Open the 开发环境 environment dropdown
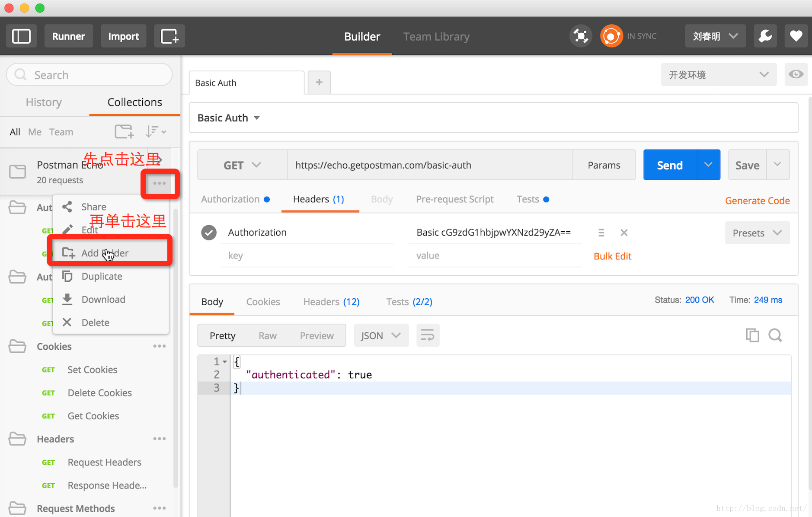 719,74
